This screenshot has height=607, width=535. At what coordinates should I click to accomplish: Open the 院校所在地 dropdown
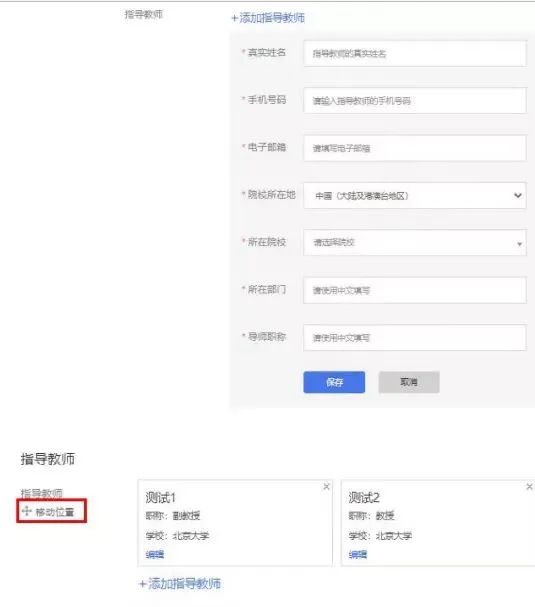click(x=415, y=195)
